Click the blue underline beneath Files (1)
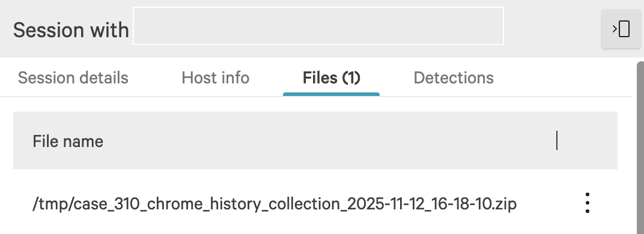 tap(331, 94)
